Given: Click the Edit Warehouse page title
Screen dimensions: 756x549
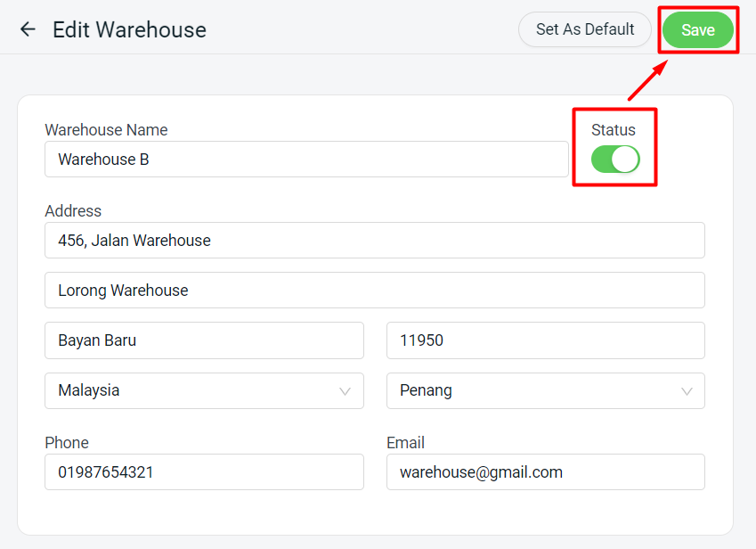Looking at the screenshot, I should pyautogui.click(x=129, y=29).
